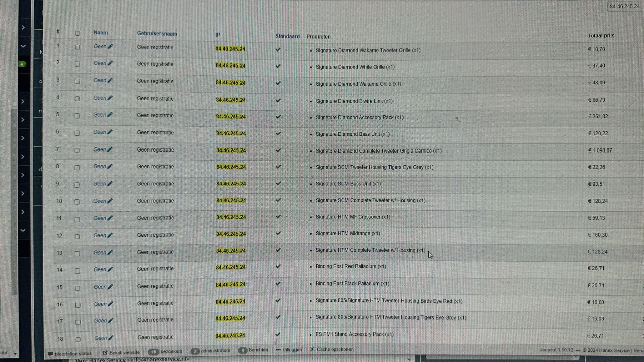Click the Standaard checkmark for Signature Diamond Bass Unit

(x=278, y=133)
